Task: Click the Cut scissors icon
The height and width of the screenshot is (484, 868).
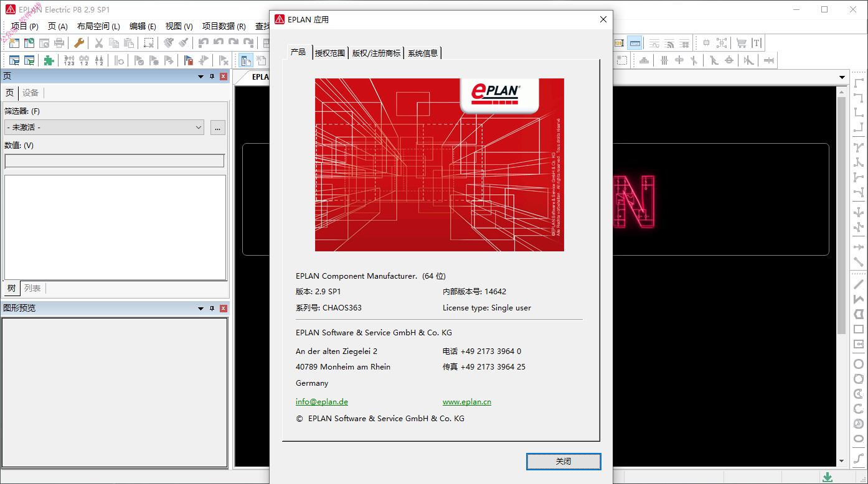Action: (x=98, y=43)
